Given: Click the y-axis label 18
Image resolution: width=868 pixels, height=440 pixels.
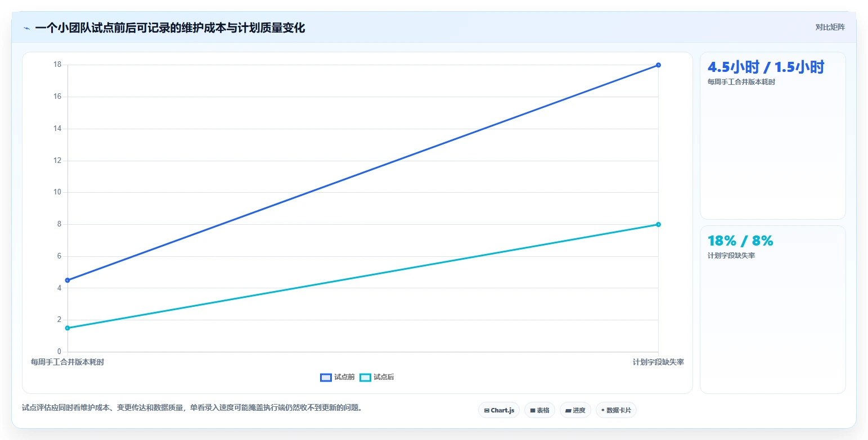Looking at the screenshot, I should tap(57, 65).
